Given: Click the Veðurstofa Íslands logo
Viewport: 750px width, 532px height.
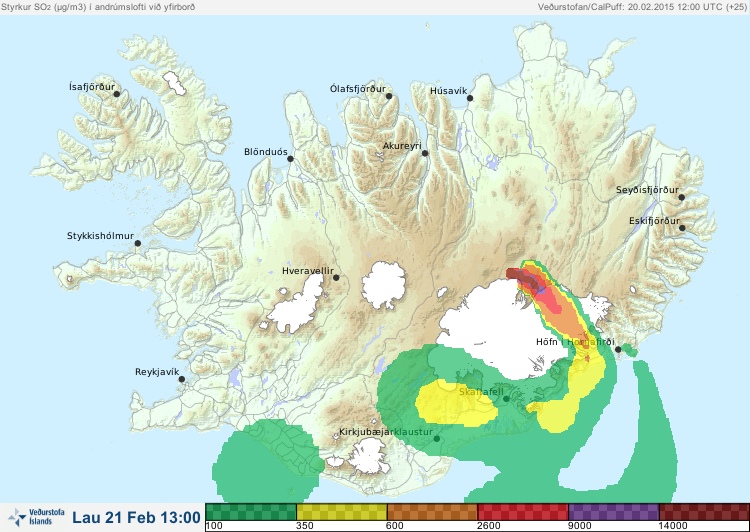Looking at the screenshot, I should (36, 517).
